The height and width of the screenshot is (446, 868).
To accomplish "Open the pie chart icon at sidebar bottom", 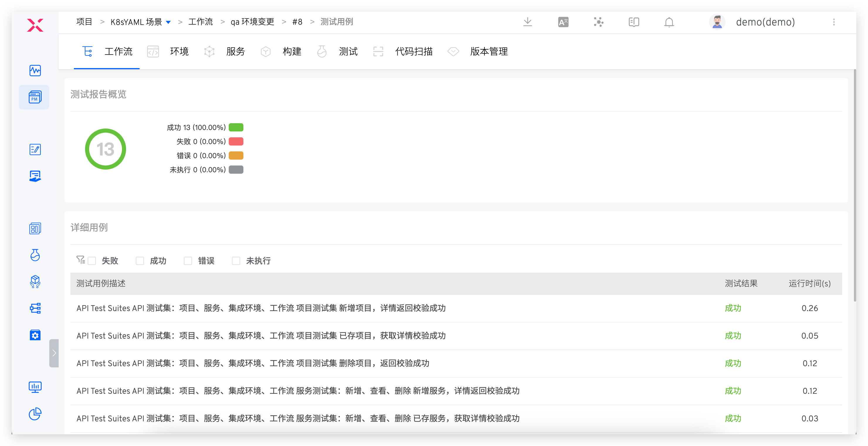I will pyautogui.click(x=35, y=414).
